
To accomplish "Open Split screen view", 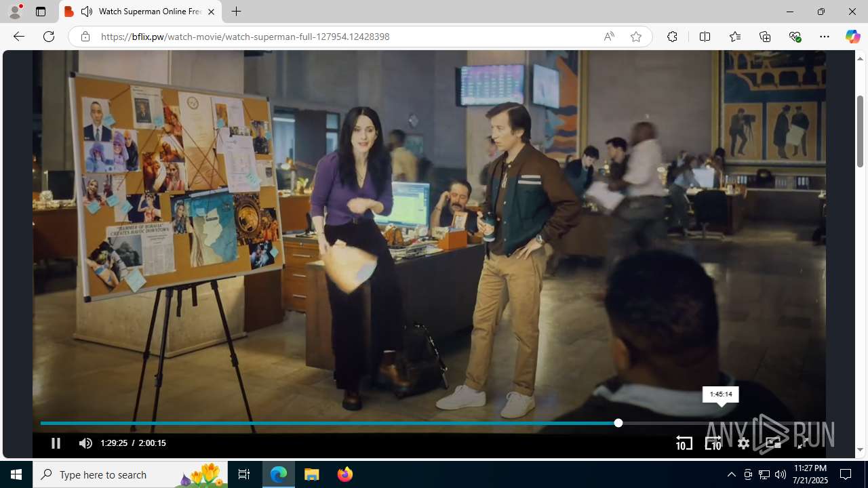I will (x=705, y=37).
